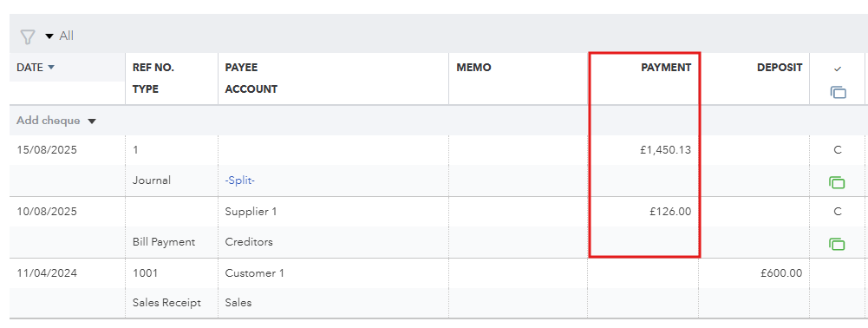Expand the Add cheque dropdown arrow
The image size is (868, 328).
92,121
